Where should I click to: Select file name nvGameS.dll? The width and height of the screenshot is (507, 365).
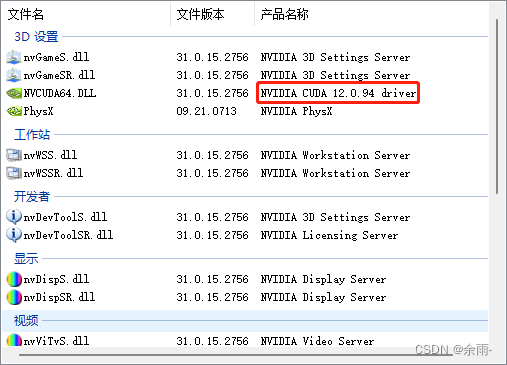(x=56, y=57)
